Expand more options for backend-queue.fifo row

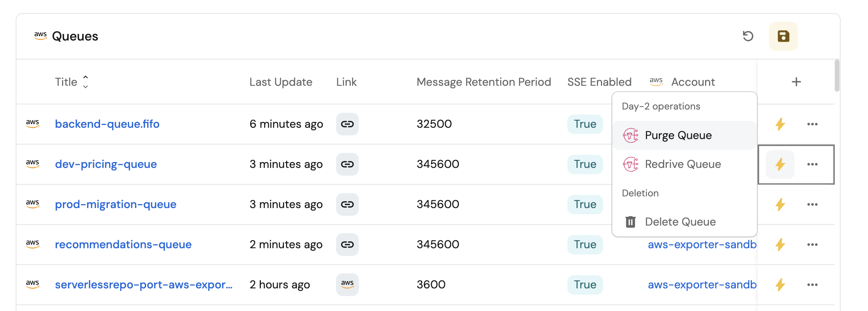tap(812, 124)
